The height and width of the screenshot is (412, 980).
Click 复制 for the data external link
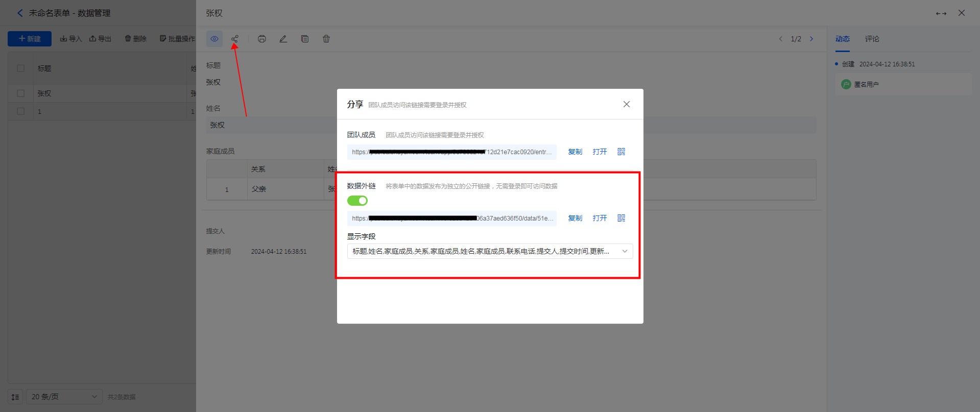click(575, 218)
